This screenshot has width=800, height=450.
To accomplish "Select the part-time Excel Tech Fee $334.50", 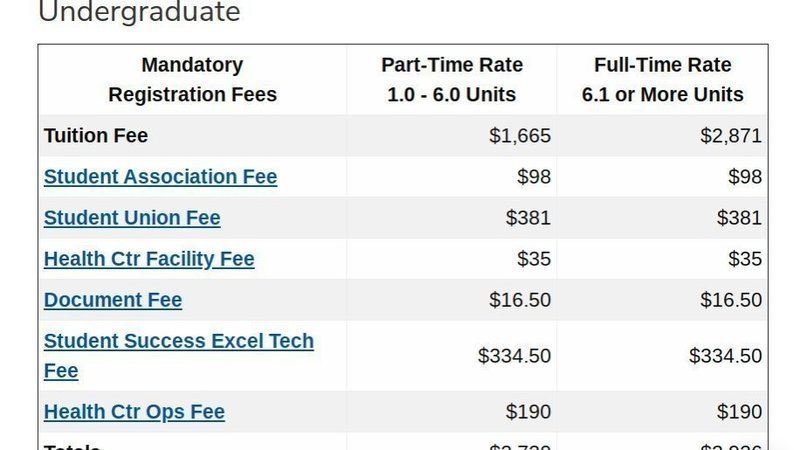I will point(514,356).
